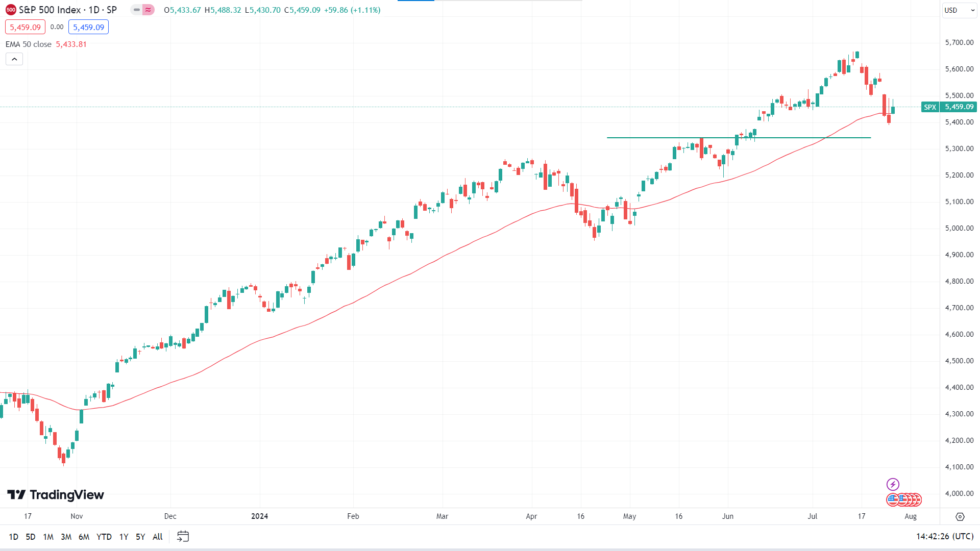Open the USD currency dropdown

click(x=959, y=10)
